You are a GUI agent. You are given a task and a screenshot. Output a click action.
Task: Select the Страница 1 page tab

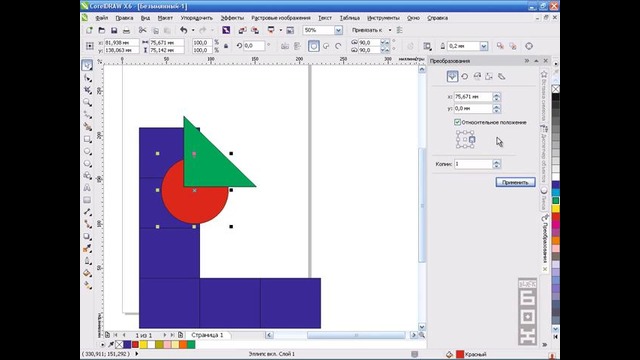[x=207, y=335]
